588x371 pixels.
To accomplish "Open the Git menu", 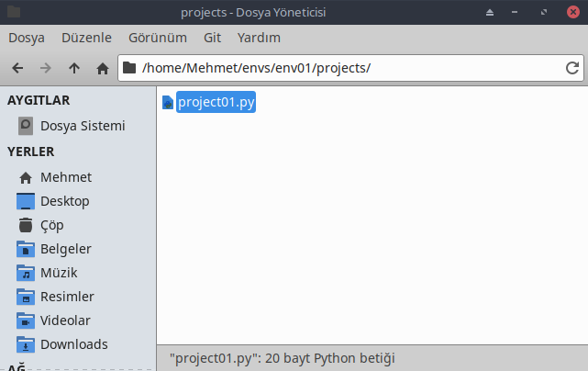I will point(212,38).
